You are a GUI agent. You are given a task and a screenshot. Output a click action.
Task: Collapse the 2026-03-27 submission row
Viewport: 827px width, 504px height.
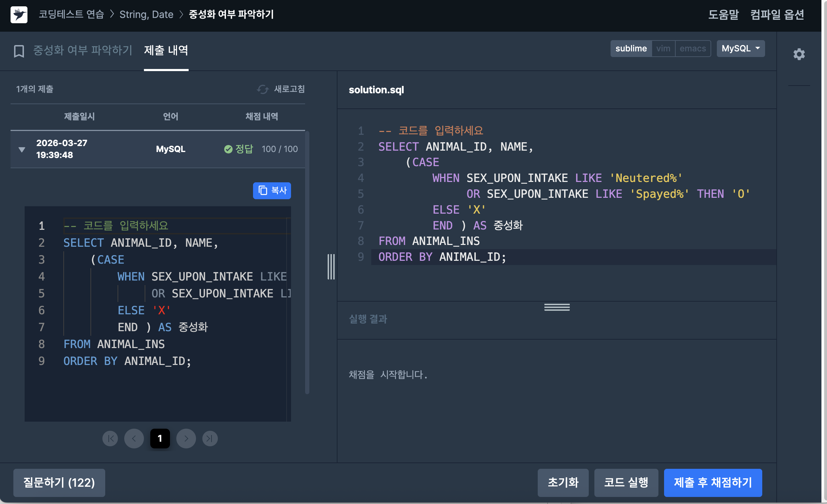(x=22, y=150)
